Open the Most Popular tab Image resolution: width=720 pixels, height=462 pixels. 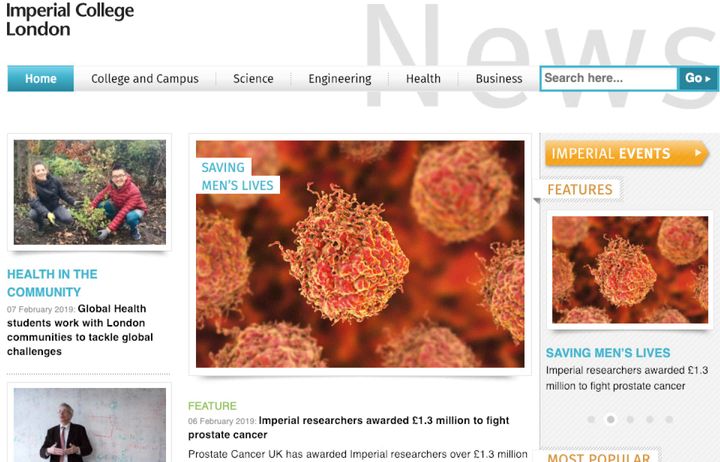click(598, 458)
